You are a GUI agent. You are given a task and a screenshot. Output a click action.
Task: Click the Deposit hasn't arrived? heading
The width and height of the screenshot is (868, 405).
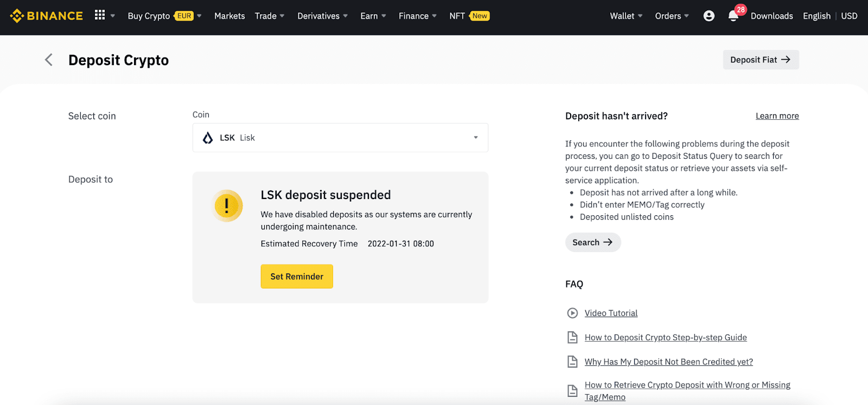616,116
